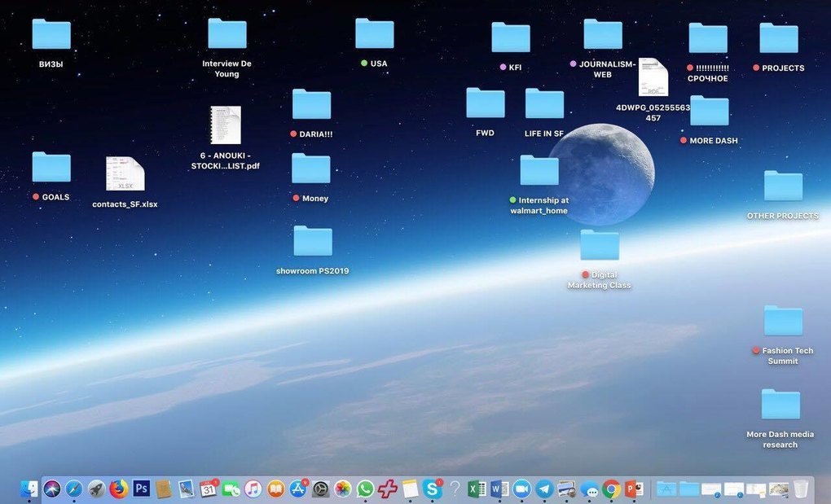This screenshot has height=504, width=831.
Task: Open Mail stamp icon in Dock
Action: coord(186,489)
